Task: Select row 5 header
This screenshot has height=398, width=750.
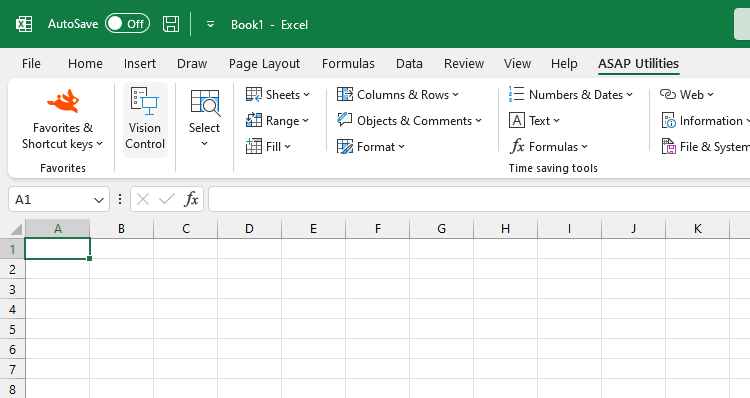Action: (12, 329)
